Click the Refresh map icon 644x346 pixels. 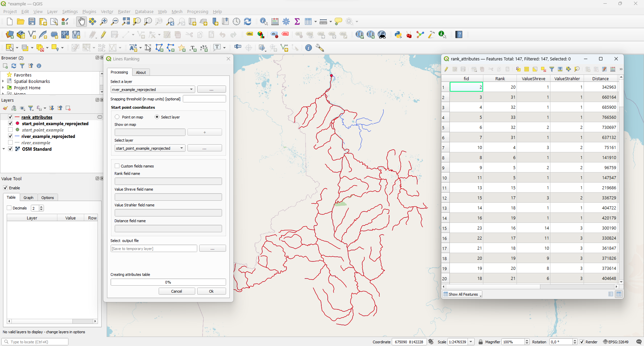[248, 22]
